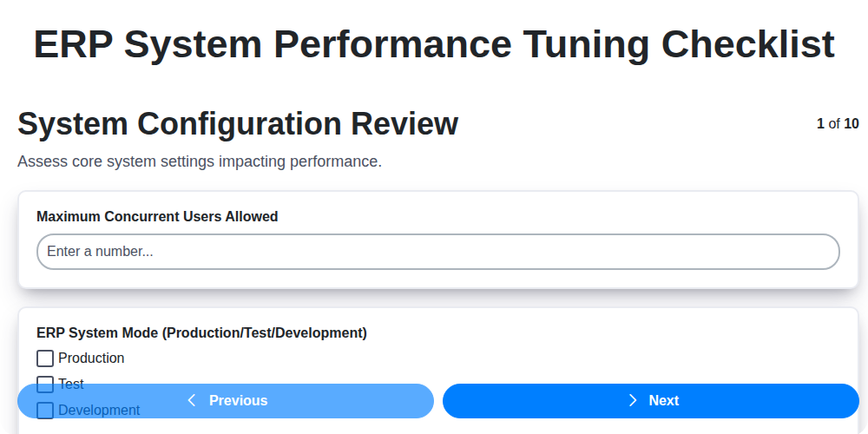This screenshot has height=434, width=868.
Task: Click the Production option label text
Action: [x=91, y=358]
